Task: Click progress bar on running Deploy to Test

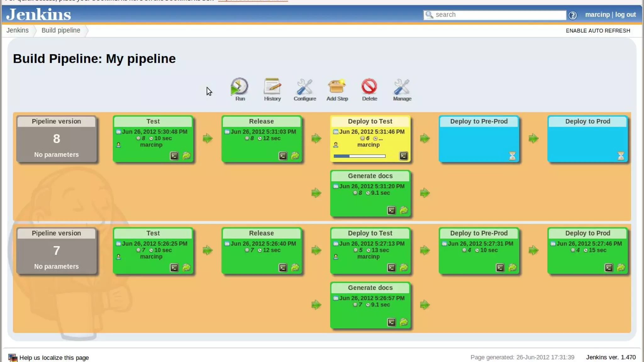Action: coord(359,156)
